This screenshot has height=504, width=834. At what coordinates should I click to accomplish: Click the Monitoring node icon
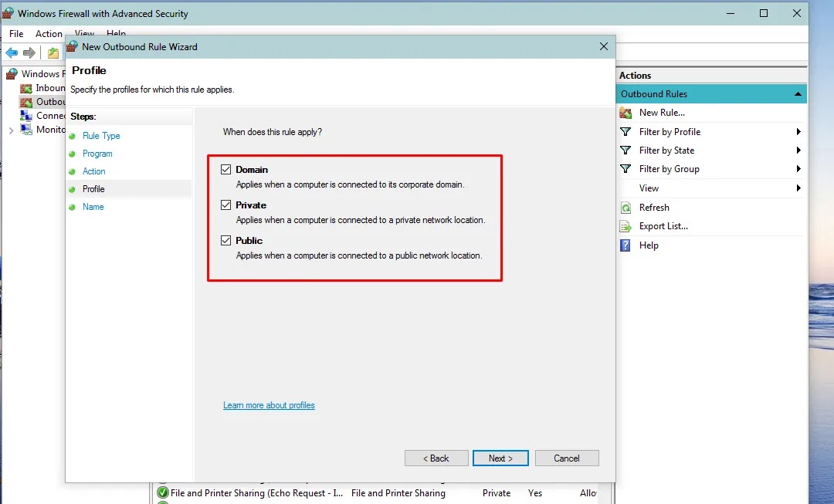click(x=26, y=129)
